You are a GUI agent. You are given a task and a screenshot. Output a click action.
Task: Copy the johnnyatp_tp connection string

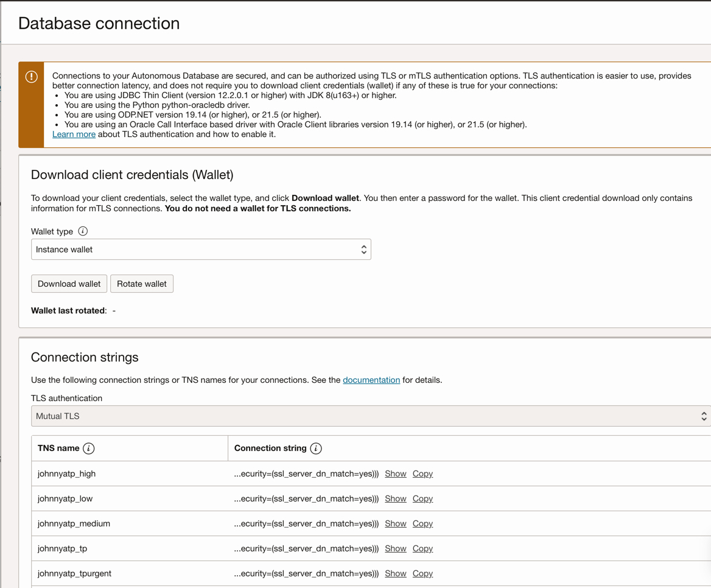click(x=422, y=548)
